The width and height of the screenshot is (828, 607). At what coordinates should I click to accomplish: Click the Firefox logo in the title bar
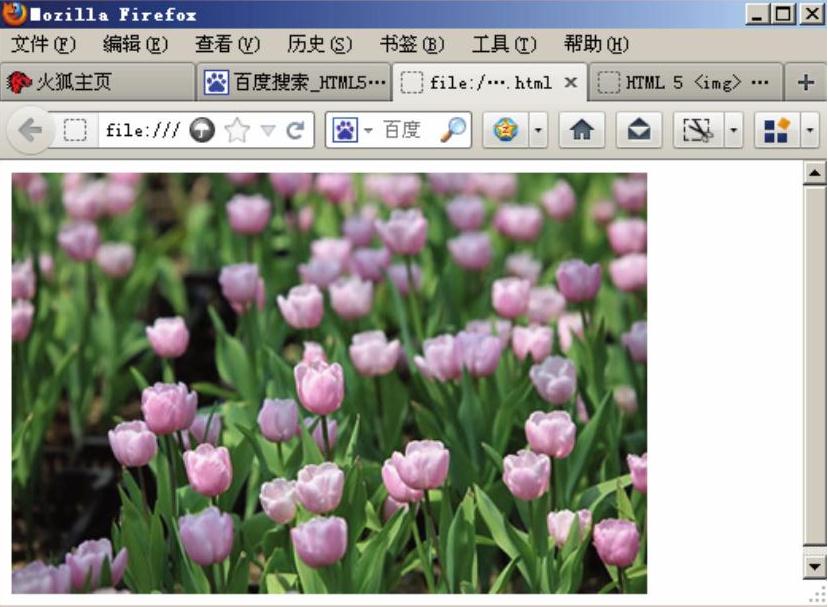14,13
